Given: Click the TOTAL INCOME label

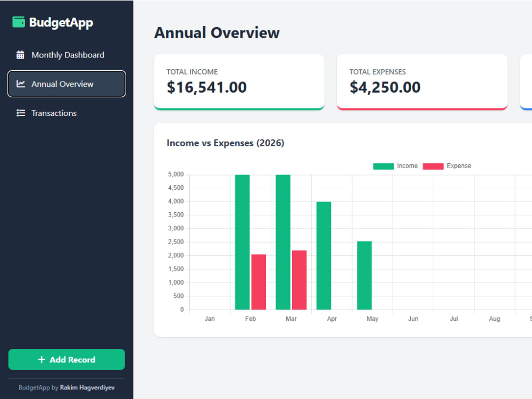Looking at the screenshot, I should [192, 72].
